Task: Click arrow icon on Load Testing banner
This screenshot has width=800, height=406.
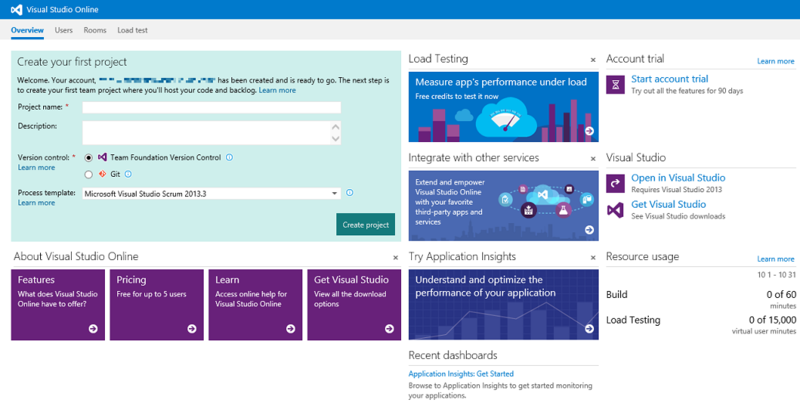Action: point(589,131)
